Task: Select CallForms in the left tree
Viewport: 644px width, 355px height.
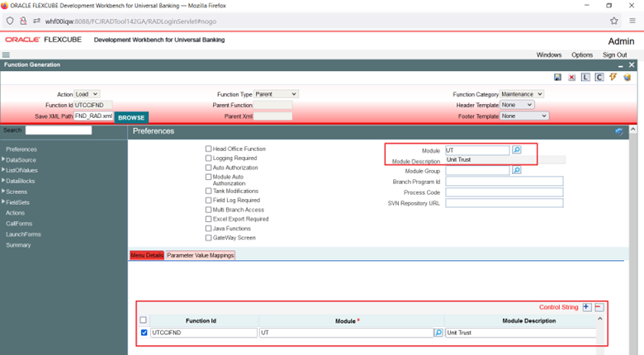Action: tap(19, 224)
